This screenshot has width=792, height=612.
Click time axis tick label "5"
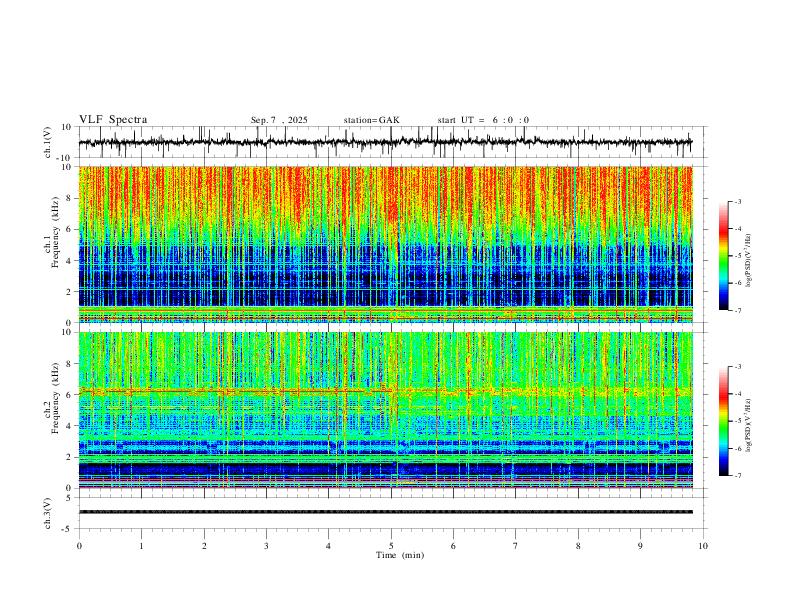391,546
